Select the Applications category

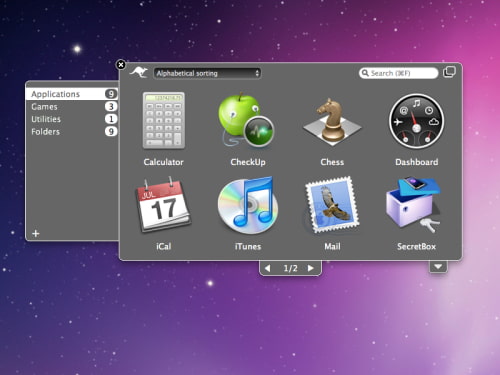(72, 94)
